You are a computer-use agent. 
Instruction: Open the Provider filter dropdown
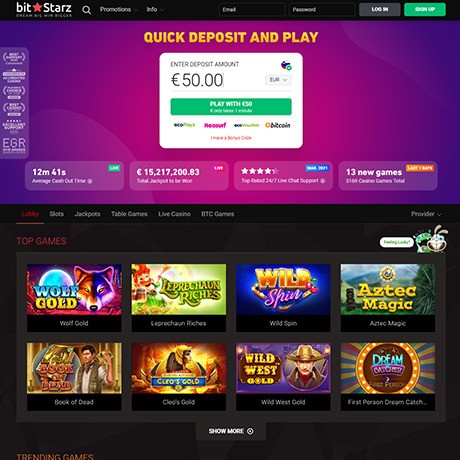click(x=426, y=214)
